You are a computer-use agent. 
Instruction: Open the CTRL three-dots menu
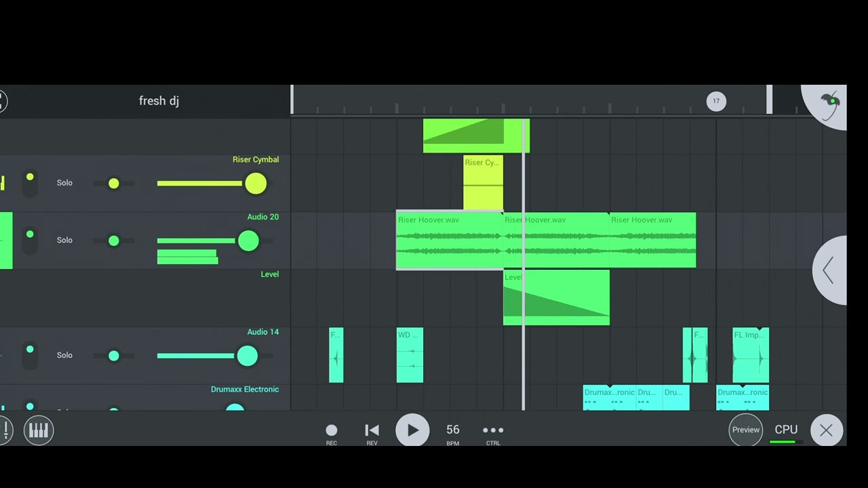[493, 434]
